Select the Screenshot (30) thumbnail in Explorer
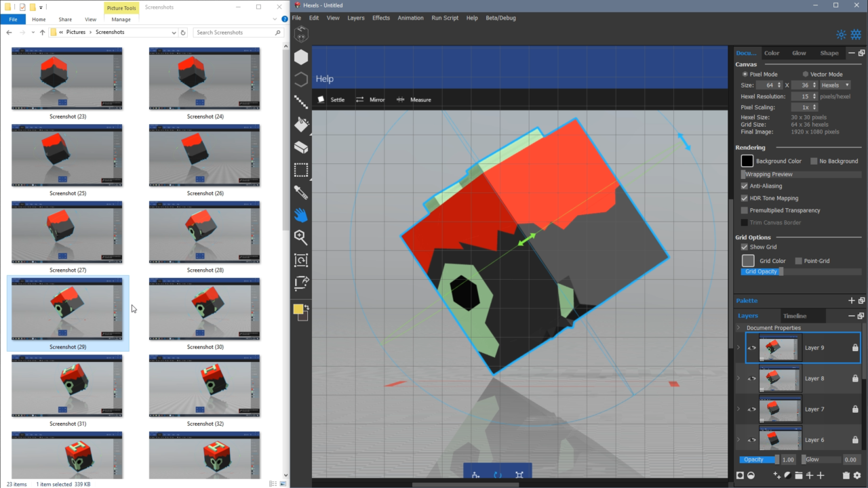 204,308
